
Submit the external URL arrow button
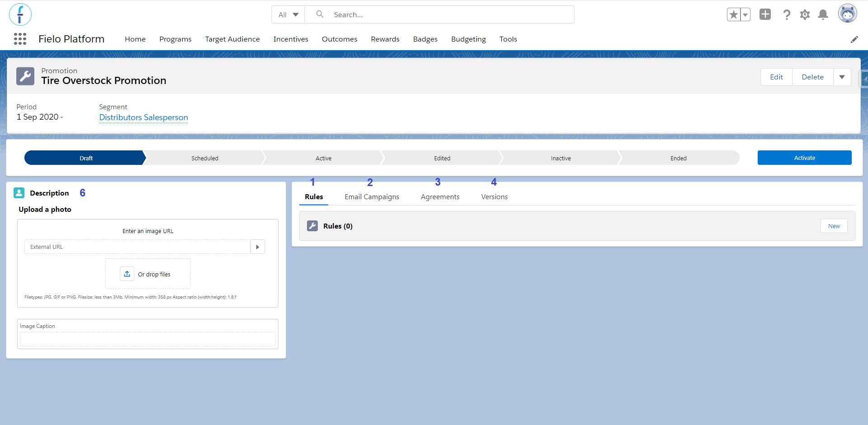tap(258, 247)
